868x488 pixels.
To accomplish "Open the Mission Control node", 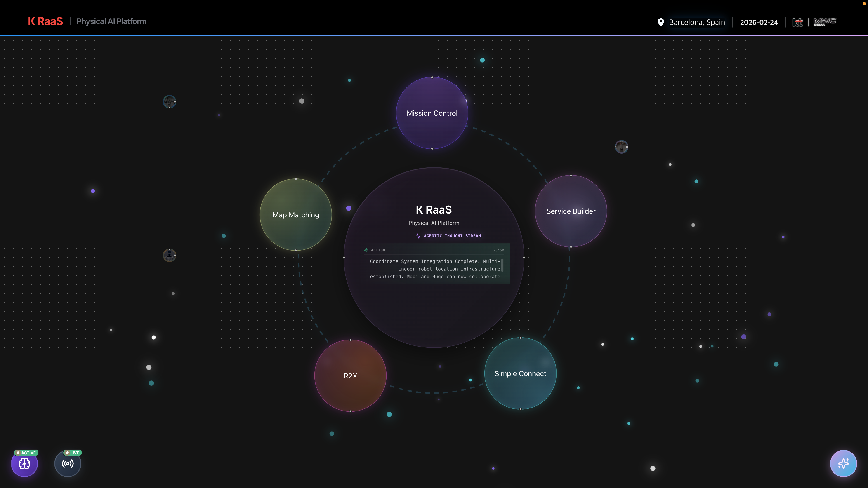I will pyautogui.click(x=432, y=113).
